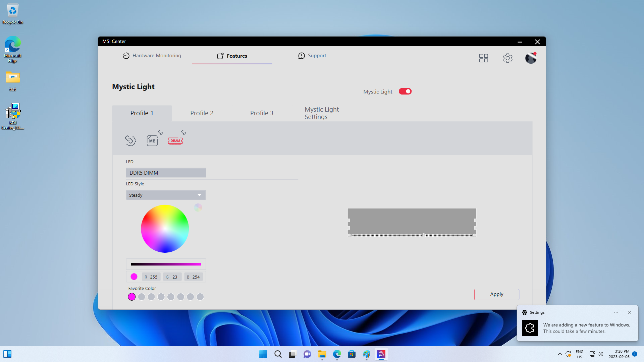The image size is (644, 362).
Task: Launch Microsoft Edge from taskbar
Action: pos(337,354)
